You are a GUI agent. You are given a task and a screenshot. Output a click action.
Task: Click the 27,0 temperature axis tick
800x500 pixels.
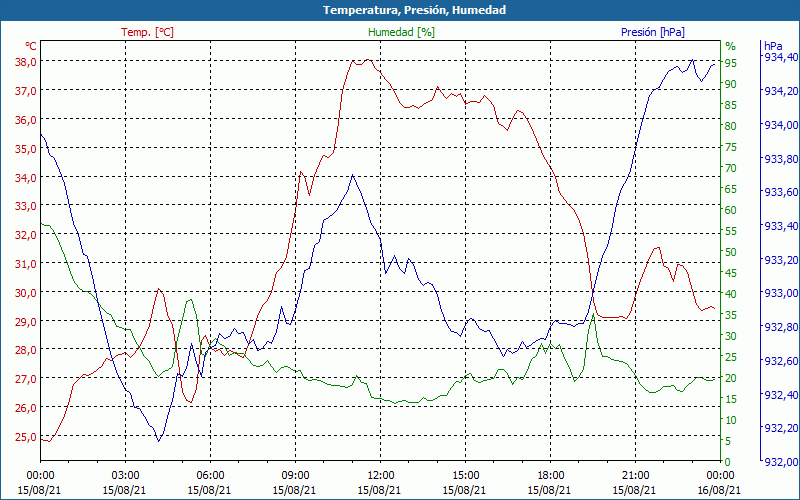[x=26, y=379]
